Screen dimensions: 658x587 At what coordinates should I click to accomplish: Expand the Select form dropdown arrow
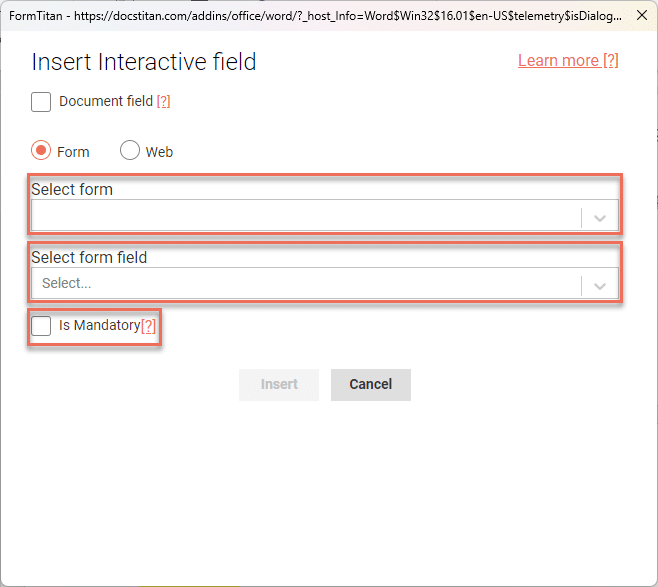pos(600,217)
